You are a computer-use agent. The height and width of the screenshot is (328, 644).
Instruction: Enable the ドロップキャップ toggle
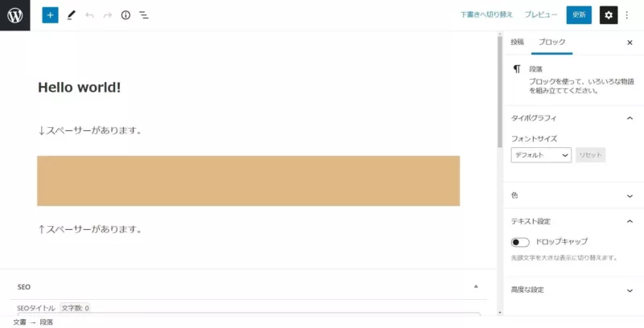tap(520, 242)
